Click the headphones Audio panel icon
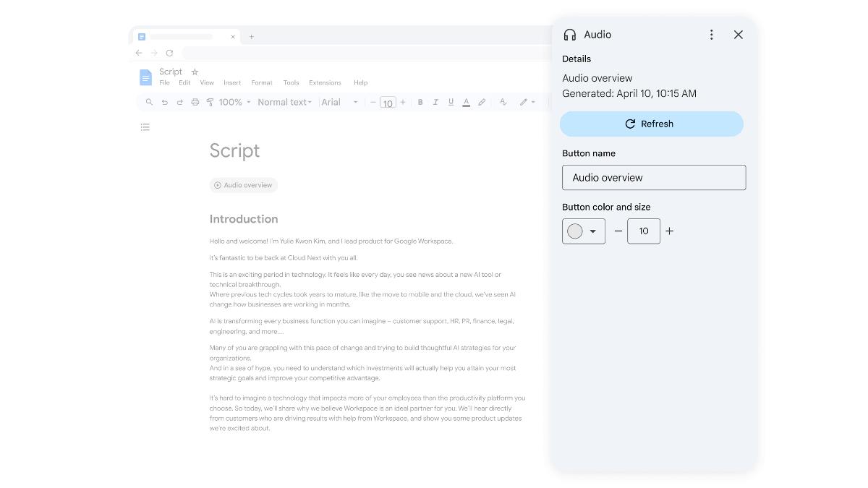The image size is (868, 488). pyautogui.click(x=571, y=34)
